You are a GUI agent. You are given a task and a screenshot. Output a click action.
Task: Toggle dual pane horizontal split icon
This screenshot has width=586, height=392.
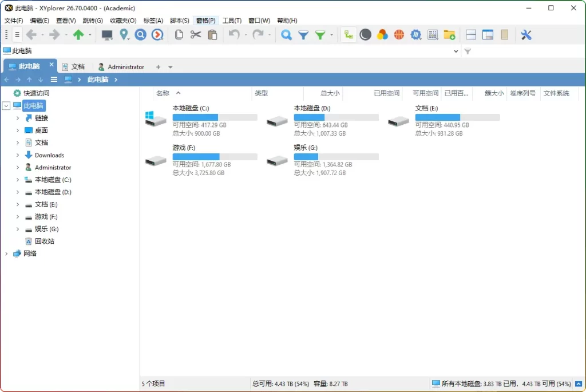[x=471, y=35]
